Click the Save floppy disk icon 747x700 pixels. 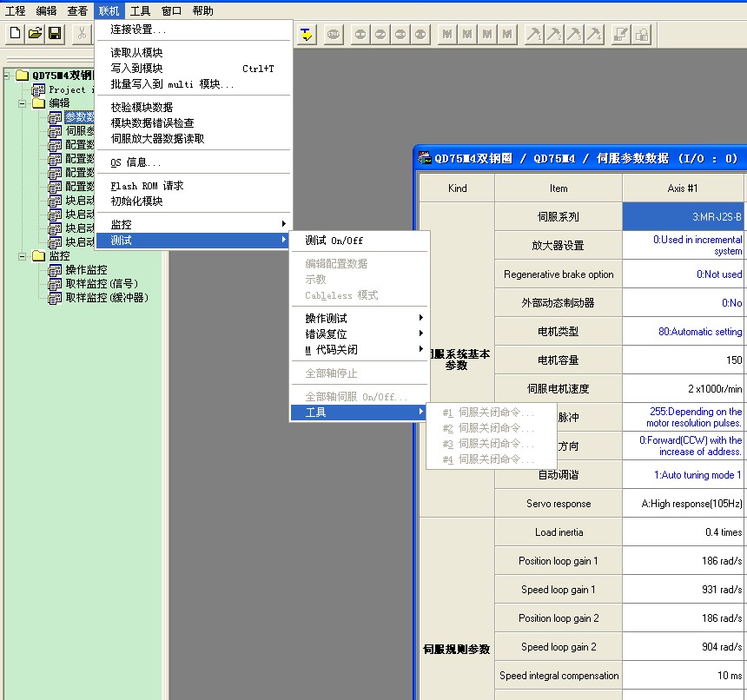pos(55,34)
